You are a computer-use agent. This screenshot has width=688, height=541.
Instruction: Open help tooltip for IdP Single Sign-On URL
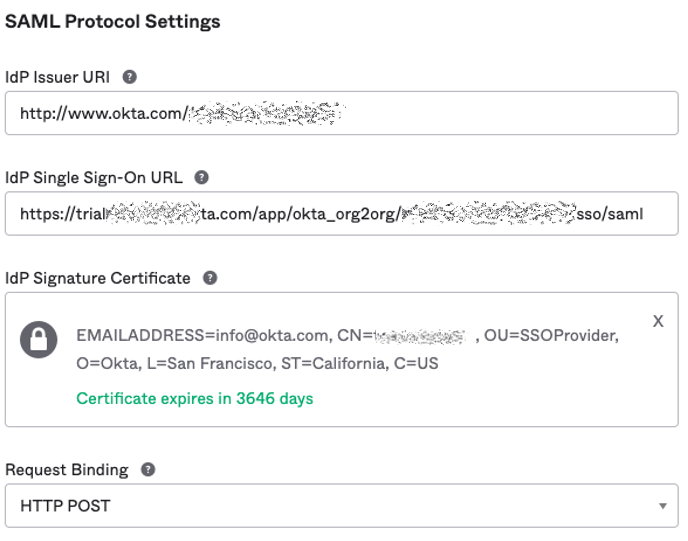(x=201, y=177)
